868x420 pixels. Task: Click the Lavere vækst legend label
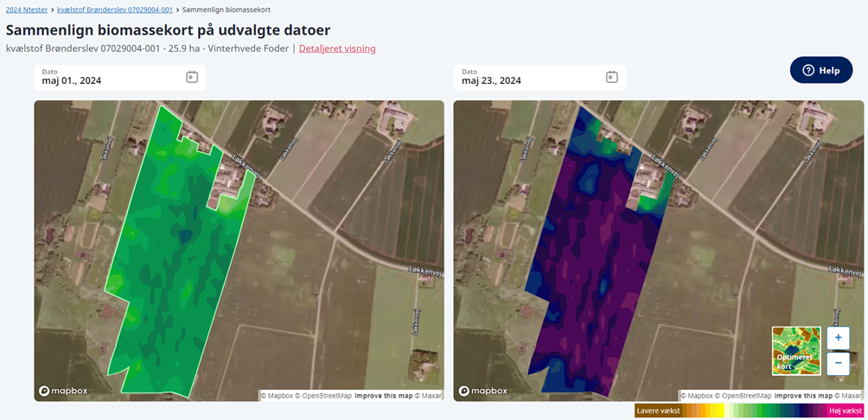(x=658, y=411)
